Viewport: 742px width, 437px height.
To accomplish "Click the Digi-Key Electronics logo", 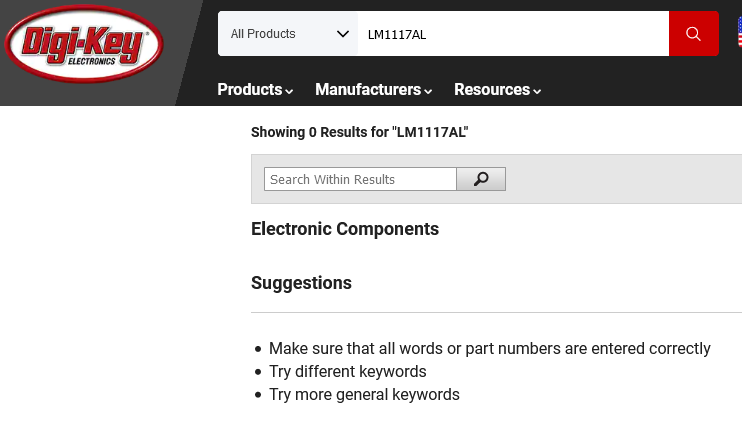I will click(x=84, y=44).
